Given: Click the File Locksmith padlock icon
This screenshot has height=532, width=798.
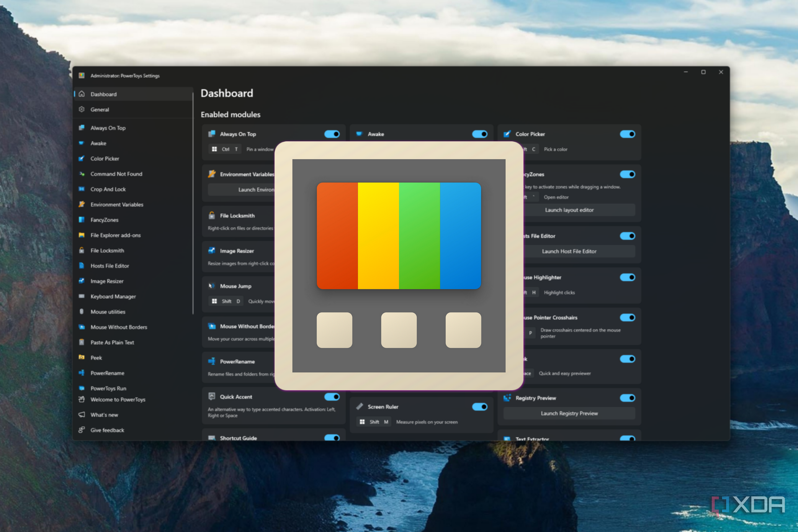Looking at the screenshot, I should coord(82,250).
